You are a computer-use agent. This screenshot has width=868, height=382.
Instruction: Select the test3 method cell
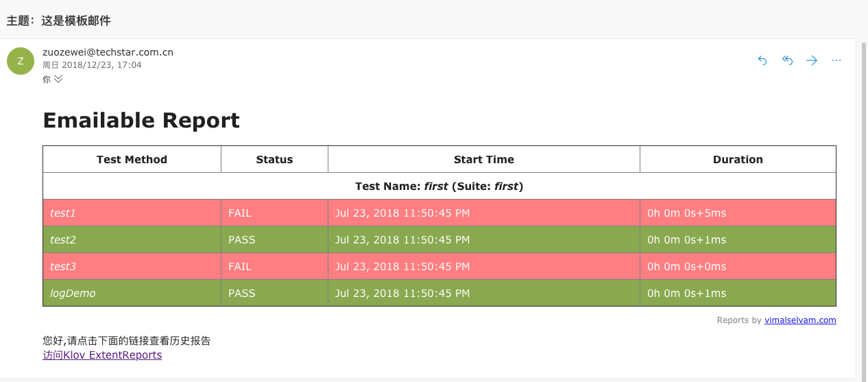pos(132,266)
